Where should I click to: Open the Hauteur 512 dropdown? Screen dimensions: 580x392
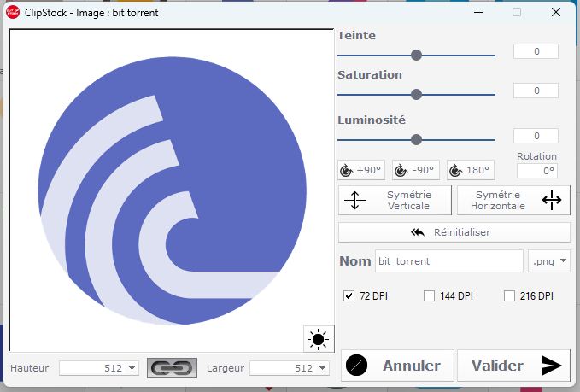click(x=99, y=368)
